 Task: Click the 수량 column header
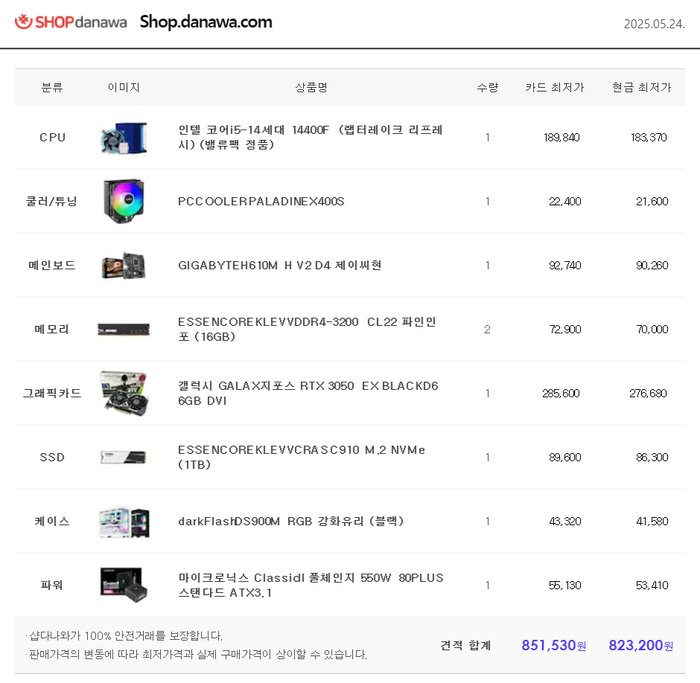point(488,87)
